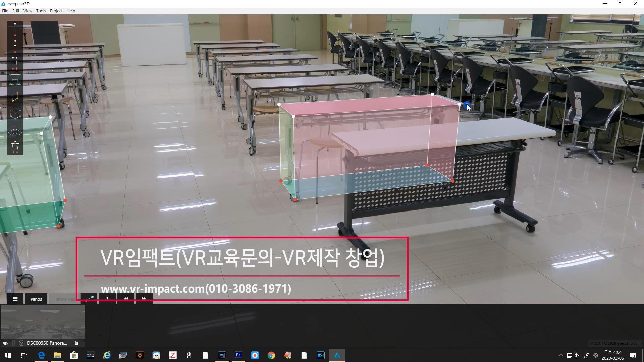Open Microsoft Edge from taskbar
The image size is (644, 362).
(x=41, y=355)
